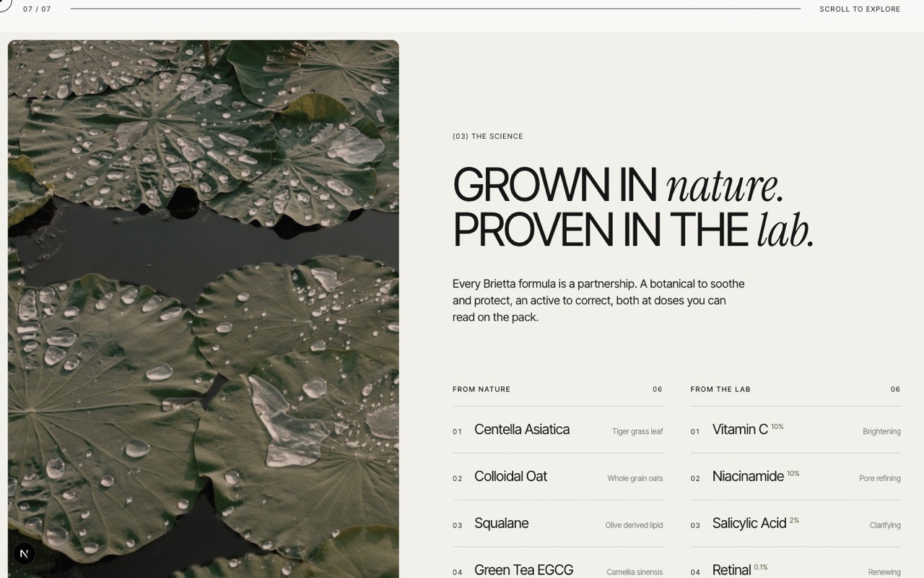This screenshot has width=924, height=578.
Task: Select the 'Vitamin C' ingredient row
Action: 796,430
